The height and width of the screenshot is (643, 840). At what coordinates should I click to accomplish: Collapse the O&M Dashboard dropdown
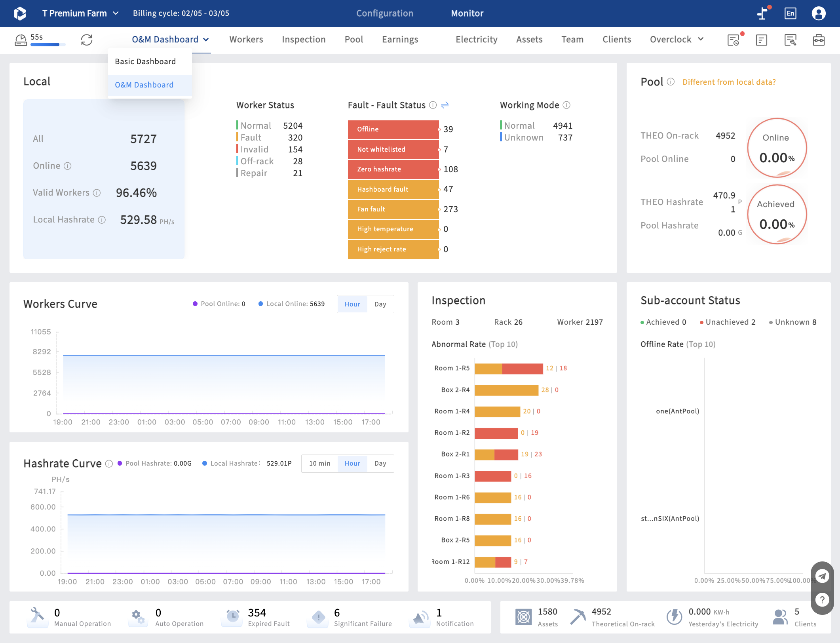coord(170,40)
